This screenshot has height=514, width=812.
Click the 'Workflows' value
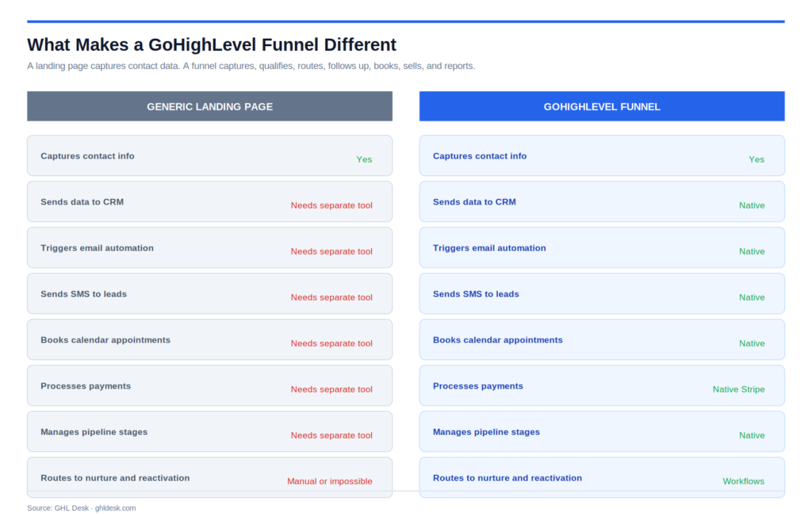pyautogui.click(x=744, y=481)
